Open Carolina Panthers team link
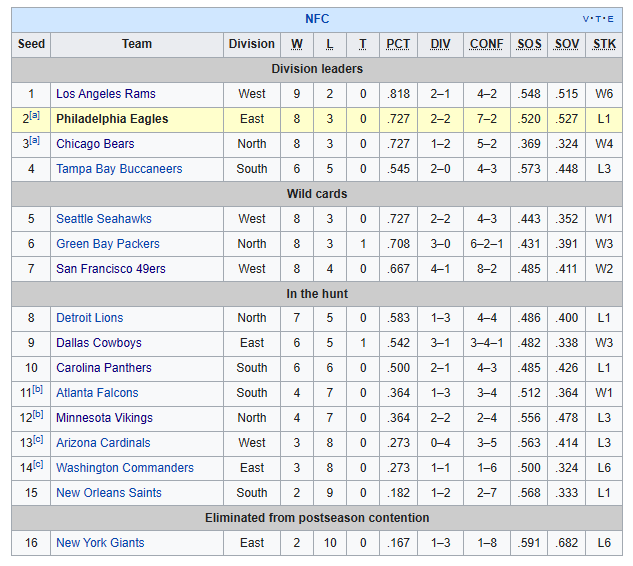 (104, 368)
